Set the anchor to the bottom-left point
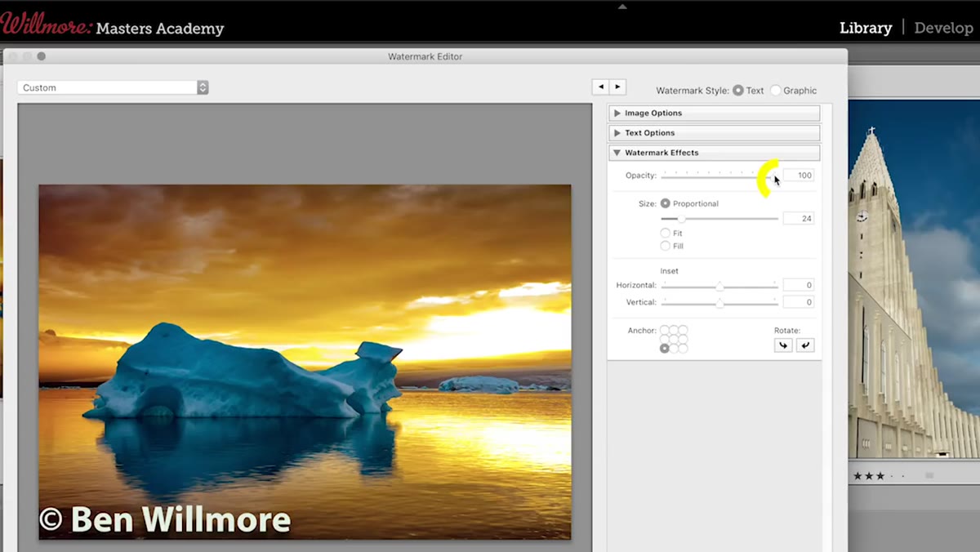The height and width of the screenshot is (552, 980). [x=665, y=348]
